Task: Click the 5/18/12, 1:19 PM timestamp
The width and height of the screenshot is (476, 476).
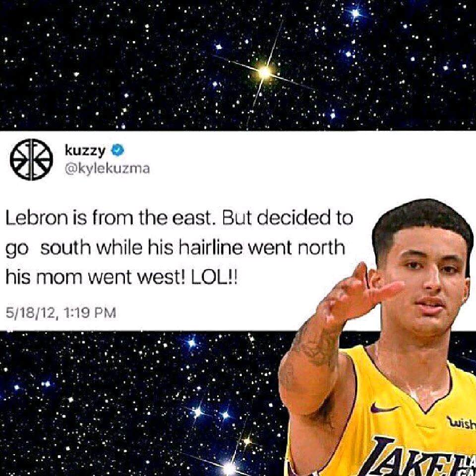Action: (60, 312)
